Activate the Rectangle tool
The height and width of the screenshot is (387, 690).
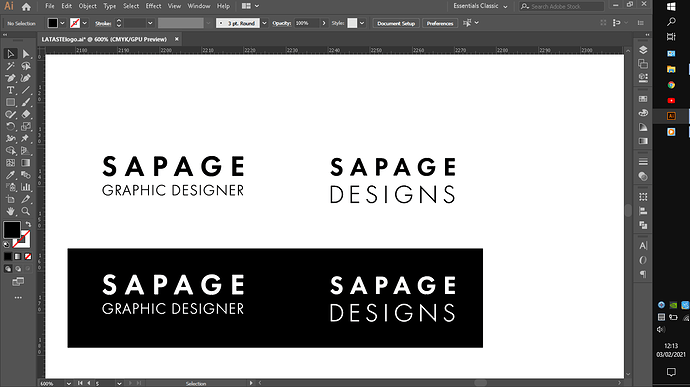10,103
